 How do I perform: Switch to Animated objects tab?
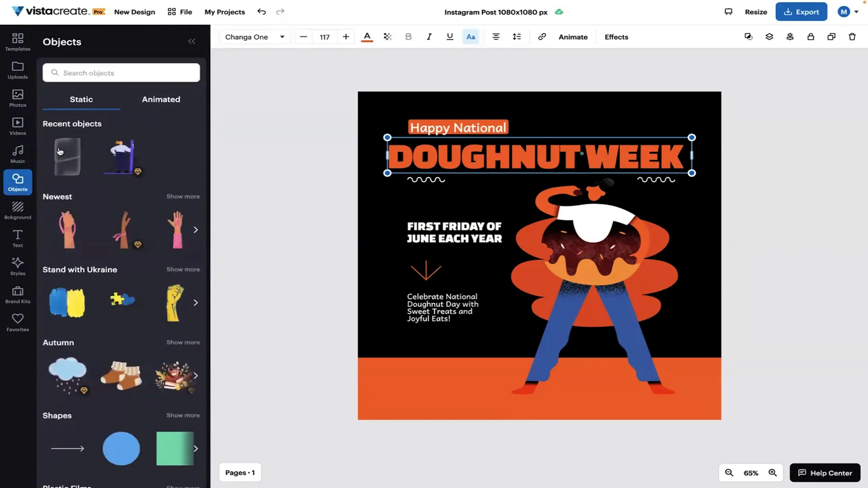coord(161,99)
